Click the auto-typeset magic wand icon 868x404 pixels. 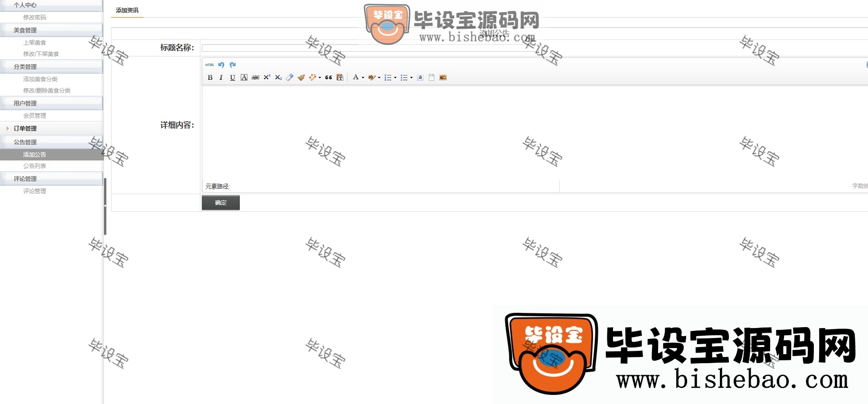(x=312, y=77)
